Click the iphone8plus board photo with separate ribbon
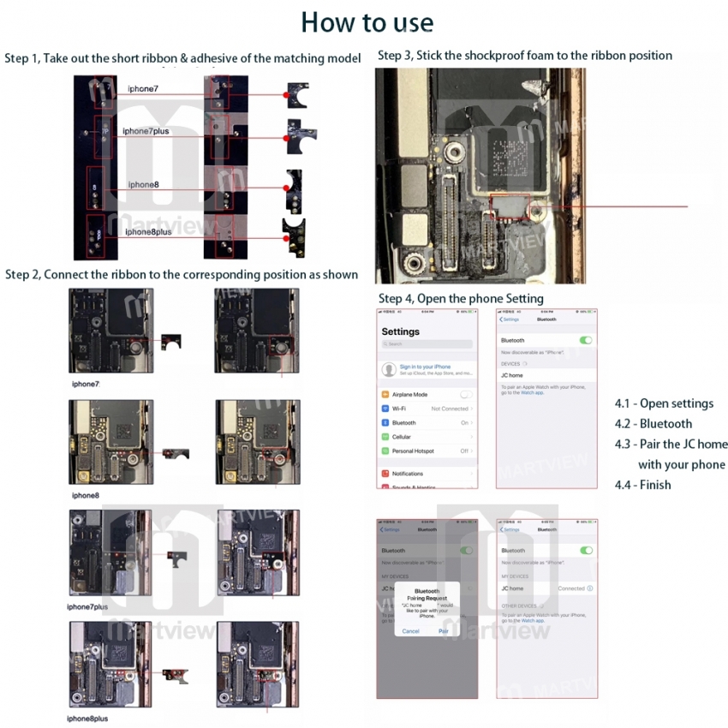728x728 pixels. tap(110, 665)
